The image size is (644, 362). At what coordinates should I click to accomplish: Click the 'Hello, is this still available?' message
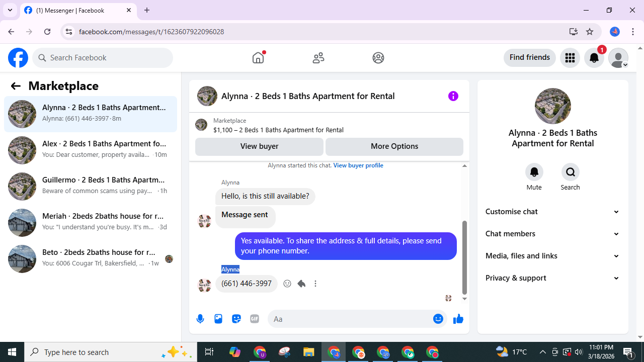tap(265, 196)
